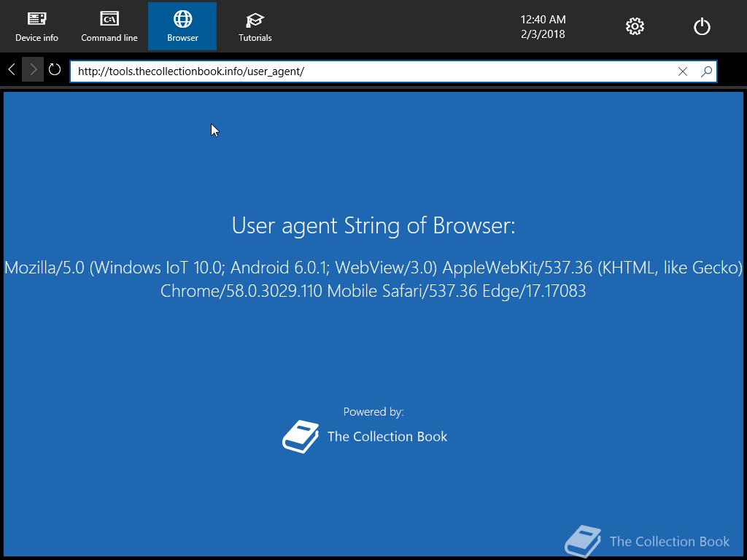
Task: Go back with the left arrow
Action: (12, 70)
